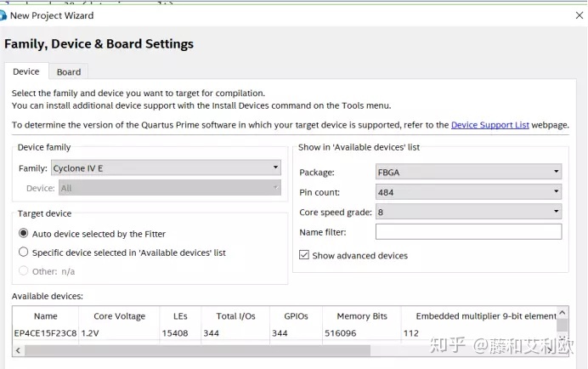Viewport: 588px width, 369px height.
Task: Click the Quartus icon in the title bar
Action: pyautogui.click(x=3, y=15)
